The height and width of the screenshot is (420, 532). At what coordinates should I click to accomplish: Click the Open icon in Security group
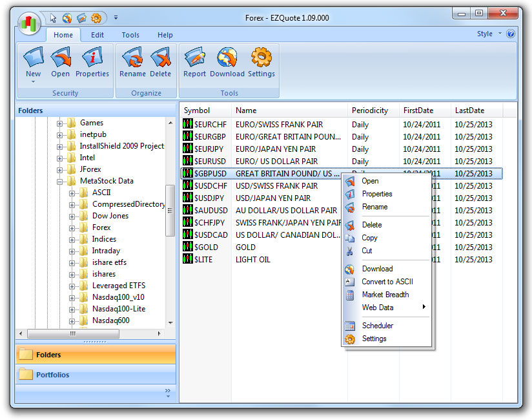[x=60, y=63]
